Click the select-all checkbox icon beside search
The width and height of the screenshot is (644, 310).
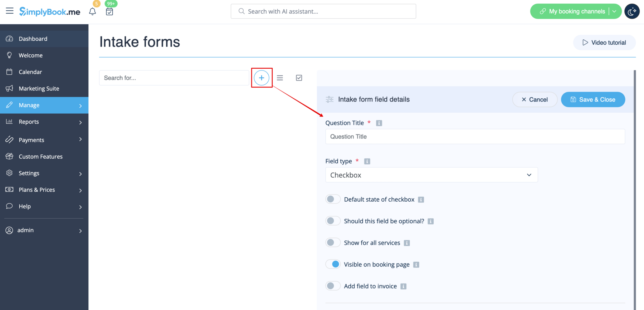click(299, 78)
